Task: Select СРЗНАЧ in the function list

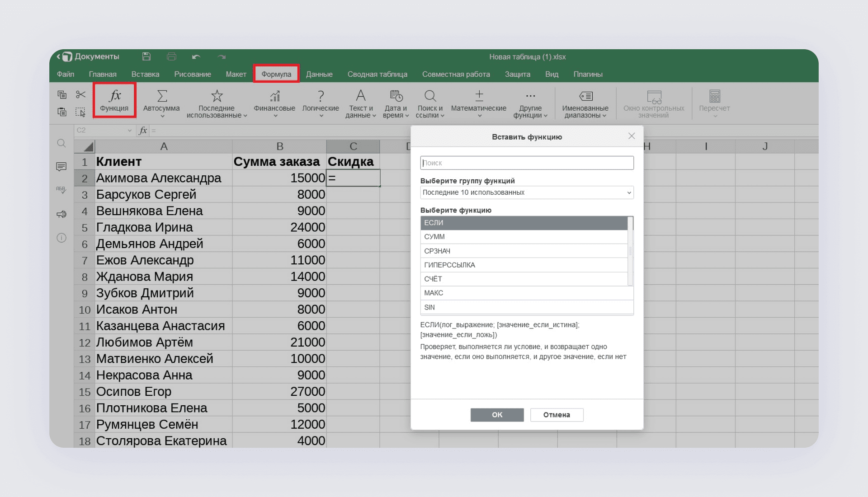Action: coord(524,251)
